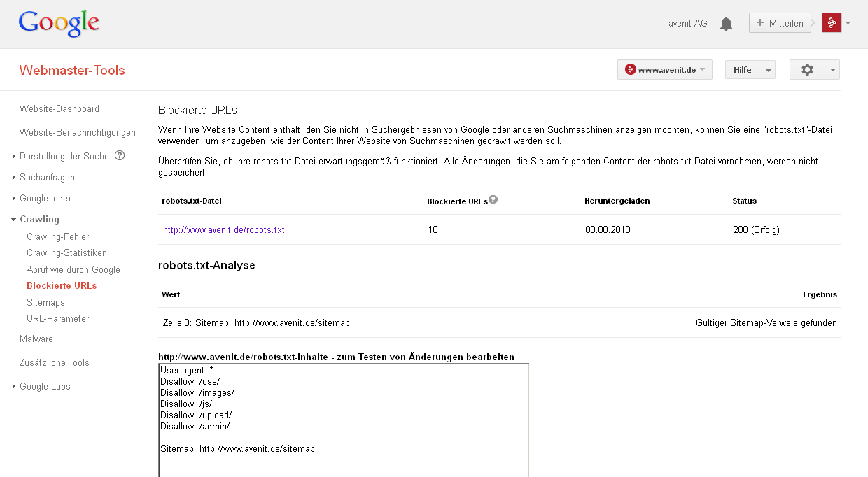The image size is (868, 477).
Task: Open Sitemaps page
Action: tap(45, 303)
